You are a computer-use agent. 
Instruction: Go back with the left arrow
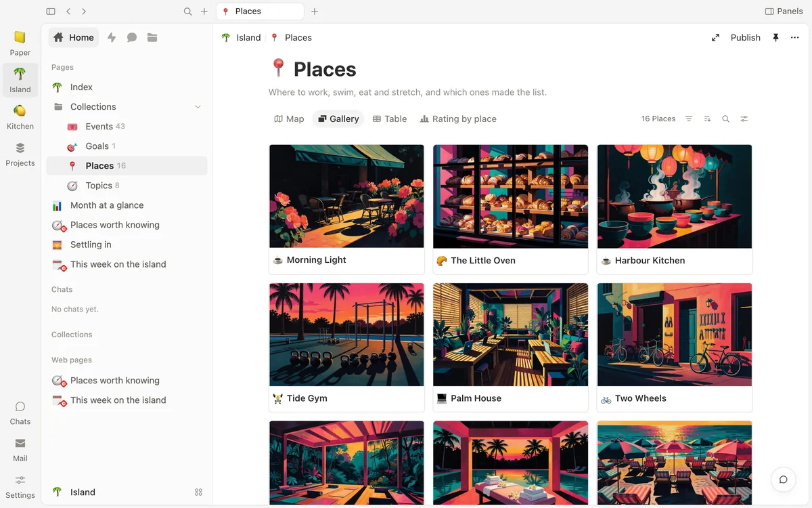(68, 12)
